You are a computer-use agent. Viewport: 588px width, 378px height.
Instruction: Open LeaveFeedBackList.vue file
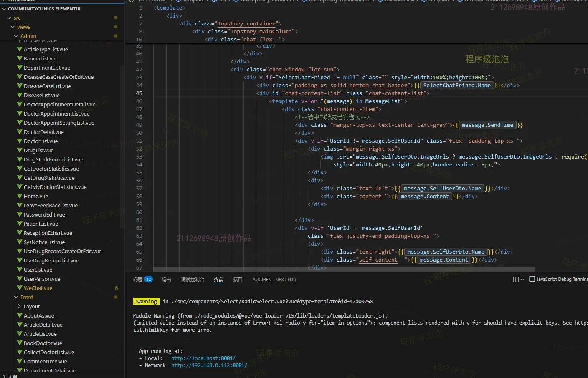coord(51,205)
